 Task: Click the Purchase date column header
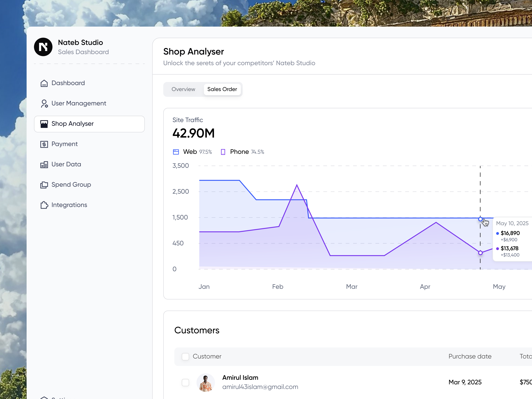470,356
